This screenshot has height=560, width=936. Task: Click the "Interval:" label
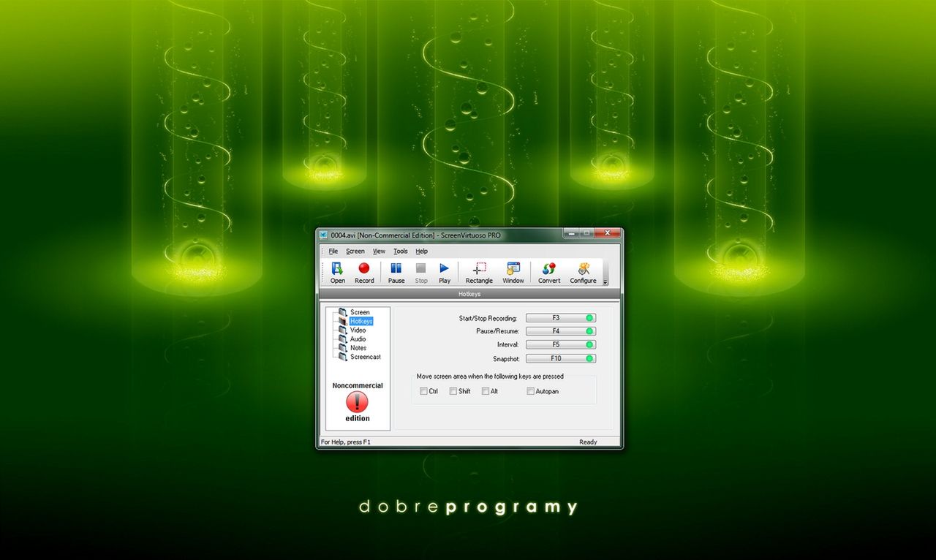[507, 344]
